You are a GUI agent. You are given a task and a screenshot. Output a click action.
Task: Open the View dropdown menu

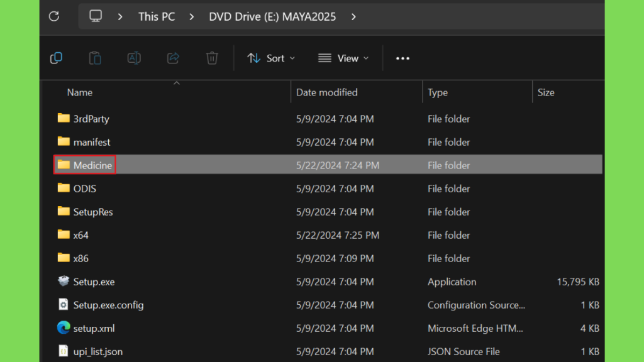click(x=343, y=58)
